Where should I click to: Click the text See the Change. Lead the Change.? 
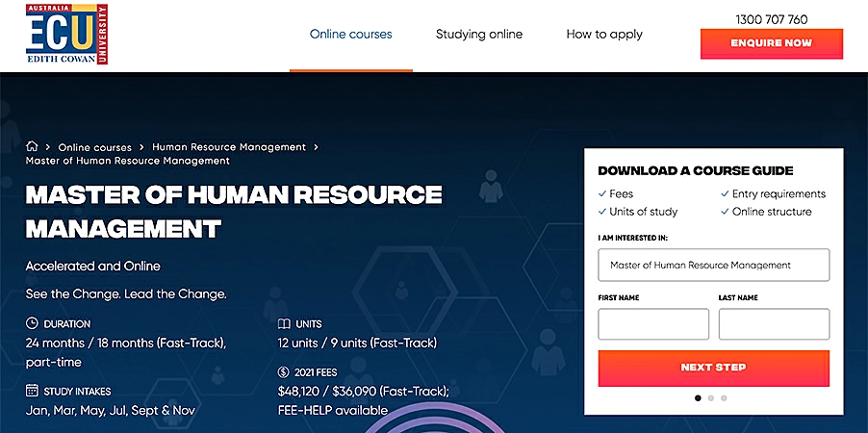pos(126,294)
